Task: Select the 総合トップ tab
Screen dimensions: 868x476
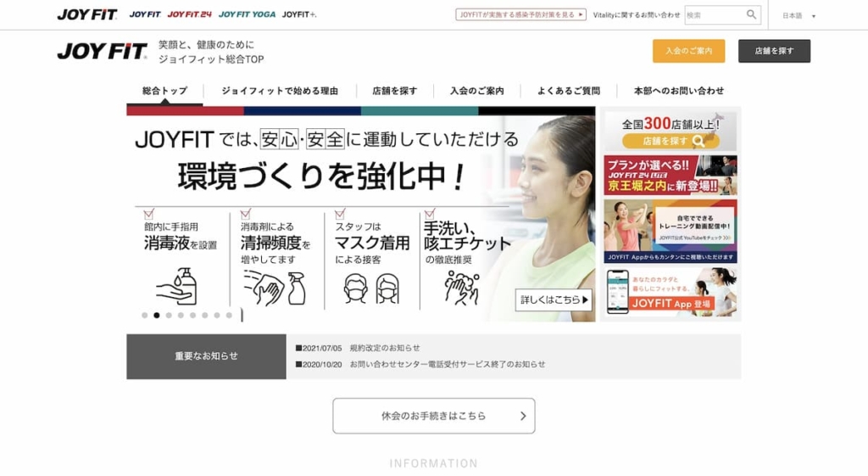Action: point(164,91)
